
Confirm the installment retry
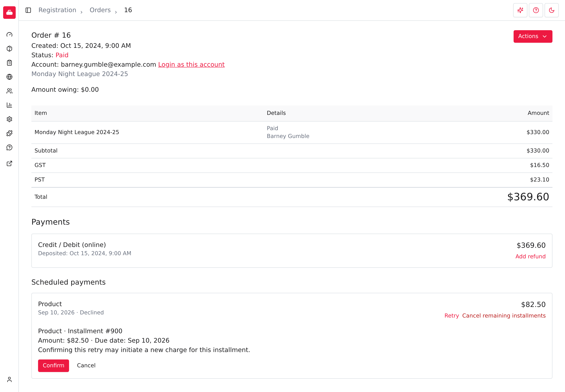coord(54,366)
